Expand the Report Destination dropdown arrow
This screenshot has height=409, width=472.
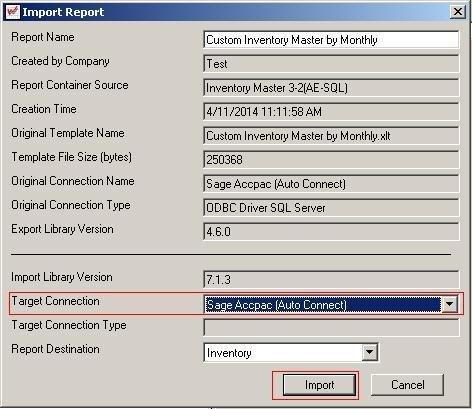tap(369, 352)
